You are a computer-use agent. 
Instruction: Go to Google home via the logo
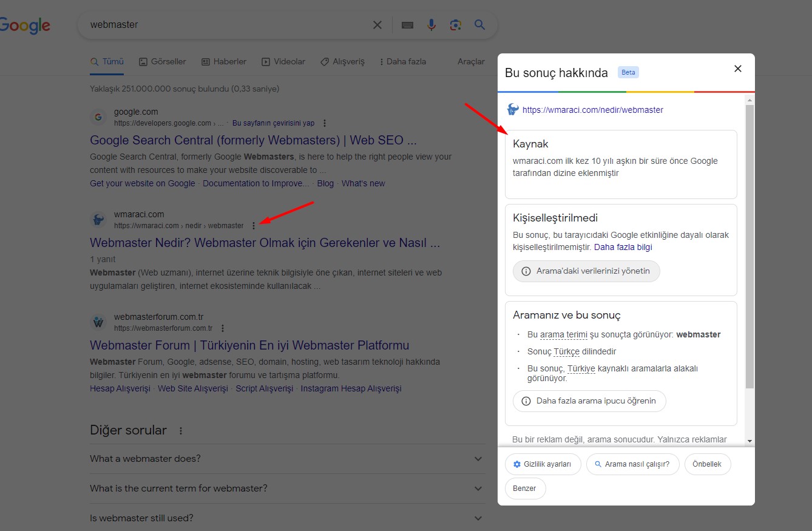25,25
